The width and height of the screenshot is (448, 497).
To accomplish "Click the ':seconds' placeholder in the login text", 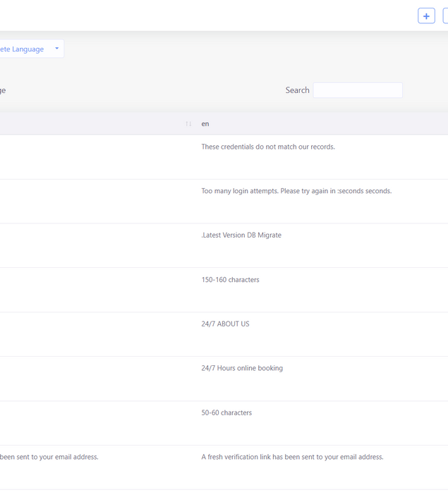I will coord(351,191).
